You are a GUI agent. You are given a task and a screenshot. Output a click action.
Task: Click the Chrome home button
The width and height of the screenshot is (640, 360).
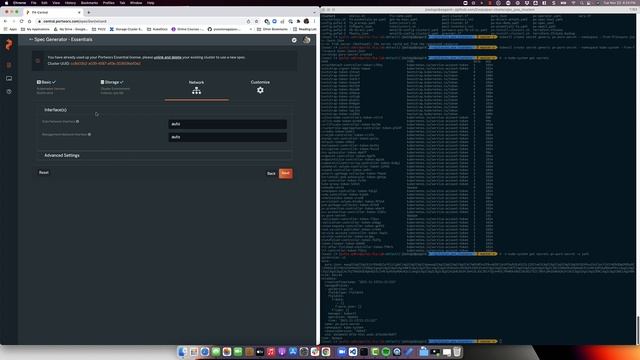point(29,21)
